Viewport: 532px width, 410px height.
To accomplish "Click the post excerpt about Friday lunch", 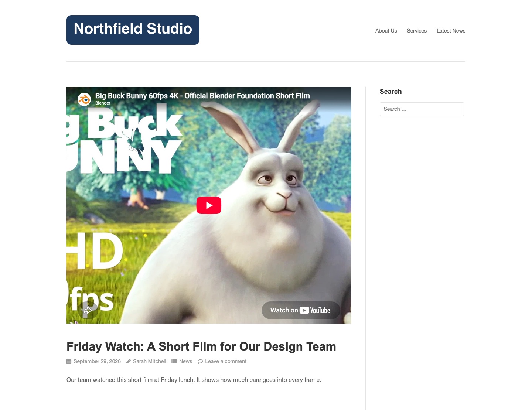I will (x=194, y=380).
